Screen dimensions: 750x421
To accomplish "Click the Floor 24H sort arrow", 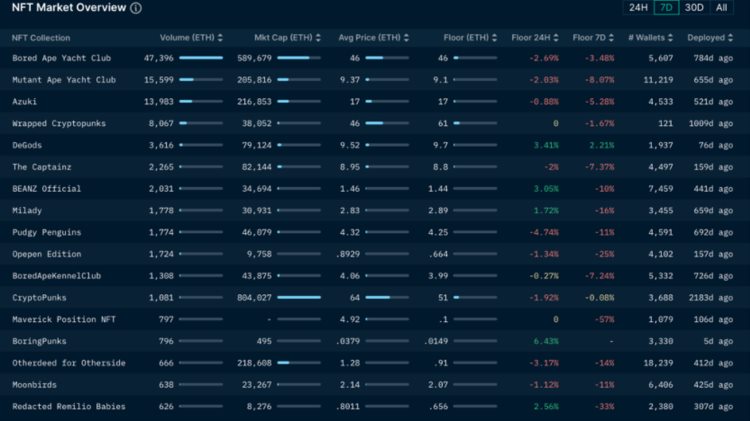I will click(x=554, y=38).
